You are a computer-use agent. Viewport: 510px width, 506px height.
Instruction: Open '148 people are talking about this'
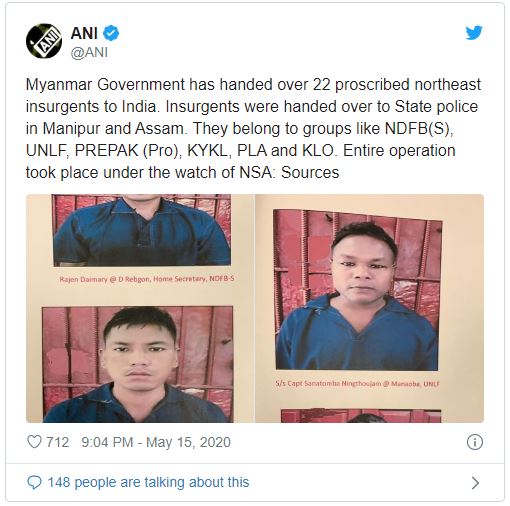click(x=148, y=482)
